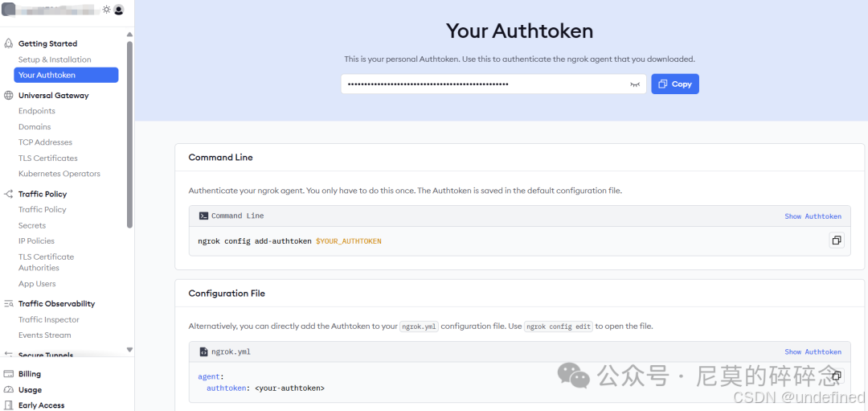Click the masked authtoken input field
Screen dimensions: 868x411
(493, 84)
